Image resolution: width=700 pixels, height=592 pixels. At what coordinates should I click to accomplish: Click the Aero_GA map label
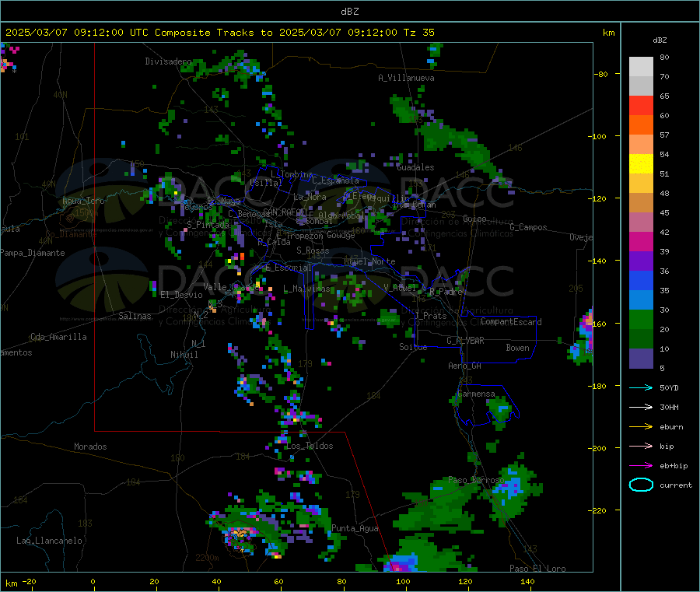[x=465, y=366]
